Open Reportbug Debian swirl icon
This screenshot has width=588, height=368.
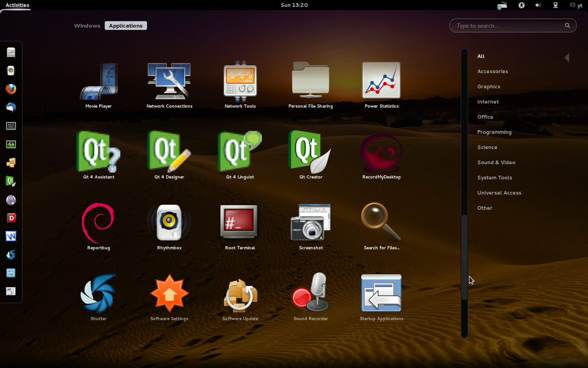pos(98,223)
